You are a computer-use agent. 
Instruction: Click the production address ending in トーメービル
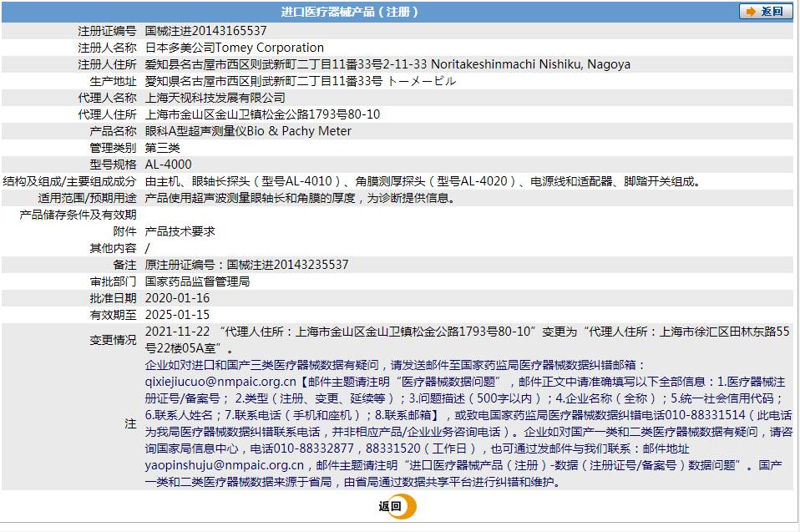(x=300, y=81)
